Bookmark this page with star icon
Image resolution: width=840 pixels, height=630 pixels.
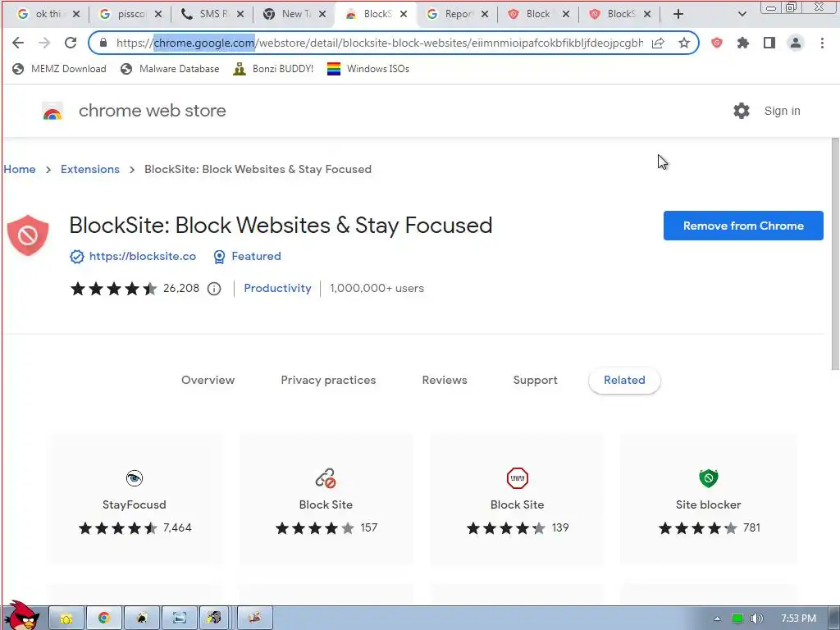click(x=684, y=43)
